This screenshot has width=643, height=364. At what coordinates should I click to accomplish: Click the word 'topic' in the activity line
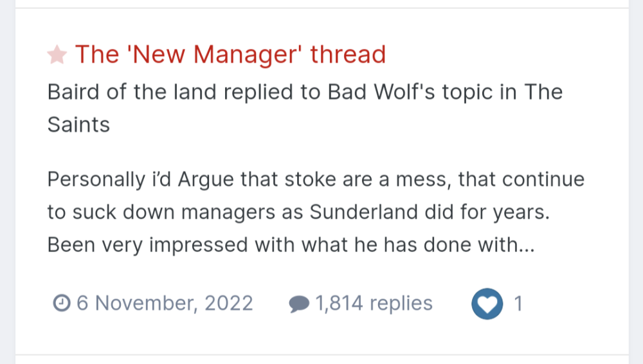click(453, 92)
